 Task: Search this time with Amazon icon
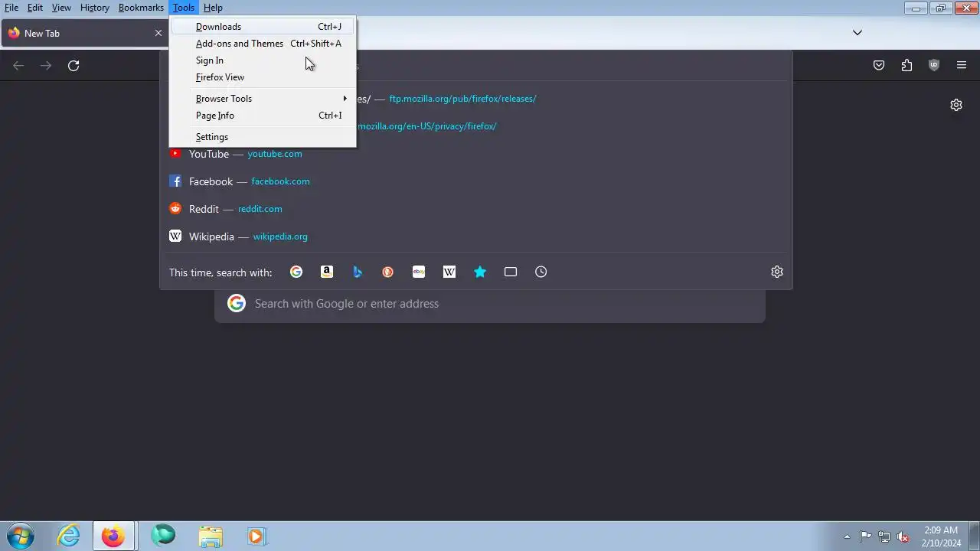click(x=327, y=272)
